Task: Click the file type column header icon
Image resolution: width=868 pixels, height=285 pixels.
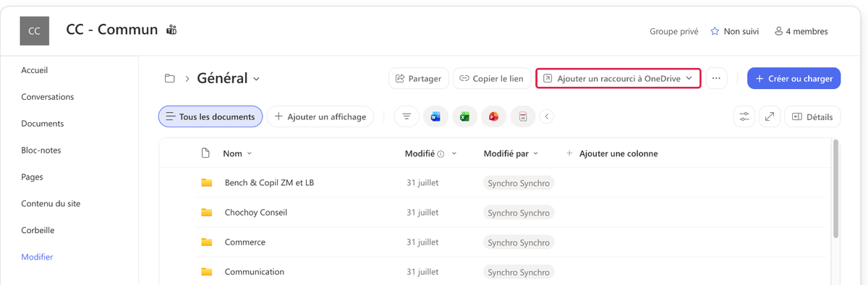Action: tap(205, 153)
